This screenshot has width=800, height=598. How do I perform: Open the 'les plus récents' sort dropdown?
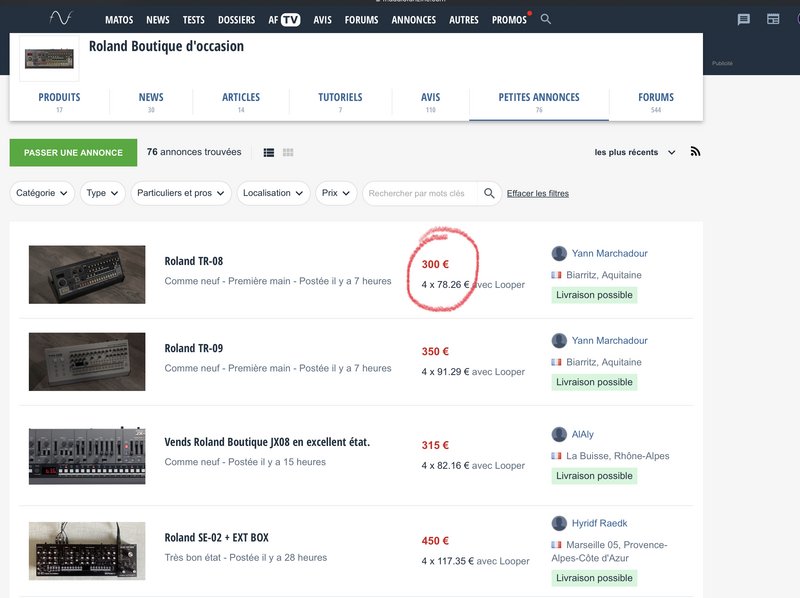[635, 152]
